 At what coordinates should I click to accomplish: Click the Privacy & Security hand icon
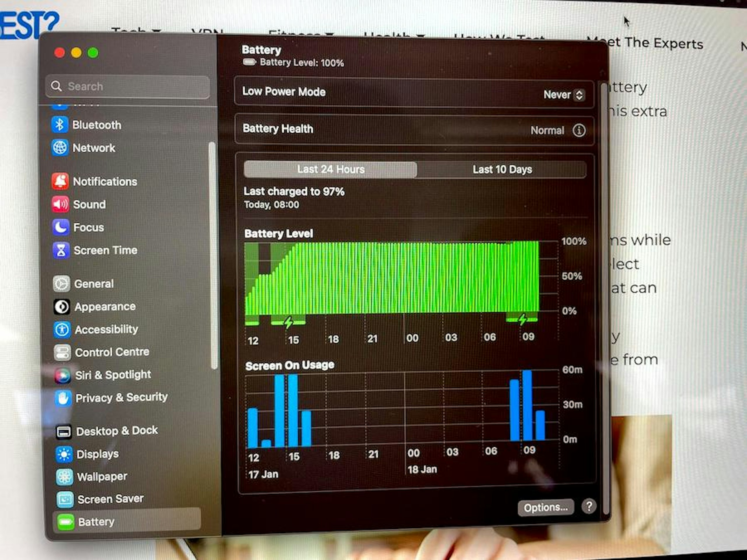[63, 398]
